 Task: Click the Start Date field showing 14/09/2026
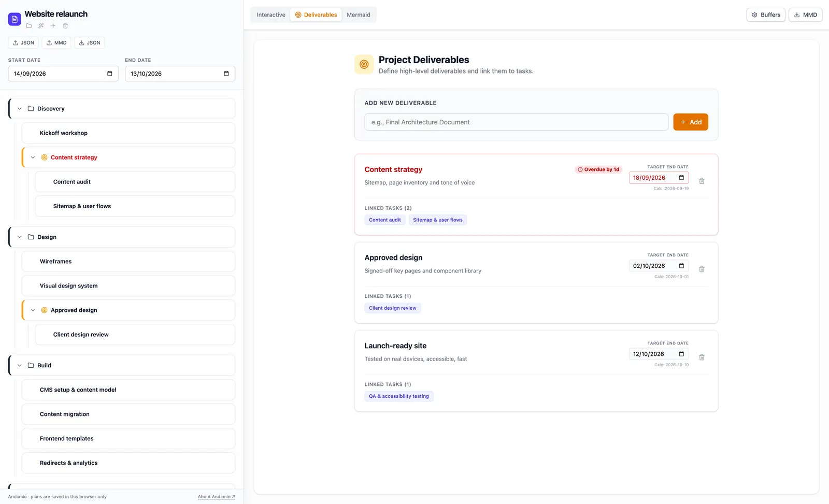pos(63,74)
